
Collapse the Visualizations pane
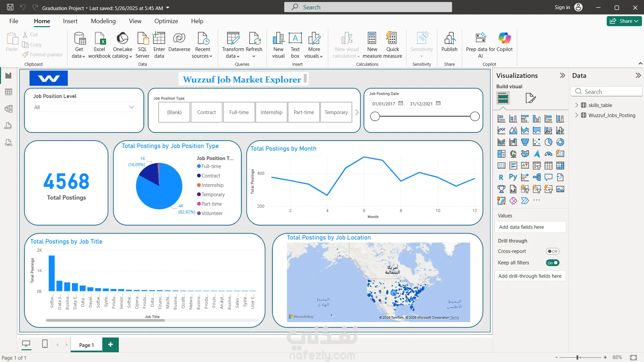point(562,75)
